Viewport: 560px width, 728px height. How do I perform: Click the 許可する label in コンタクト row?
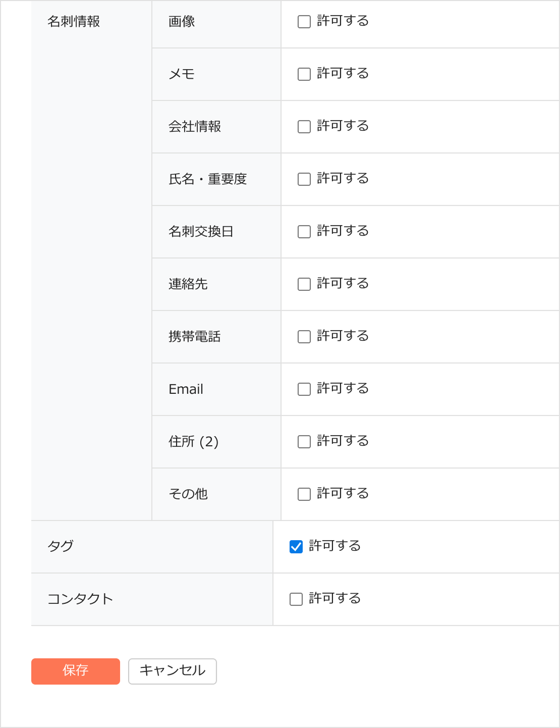point(334,599)
